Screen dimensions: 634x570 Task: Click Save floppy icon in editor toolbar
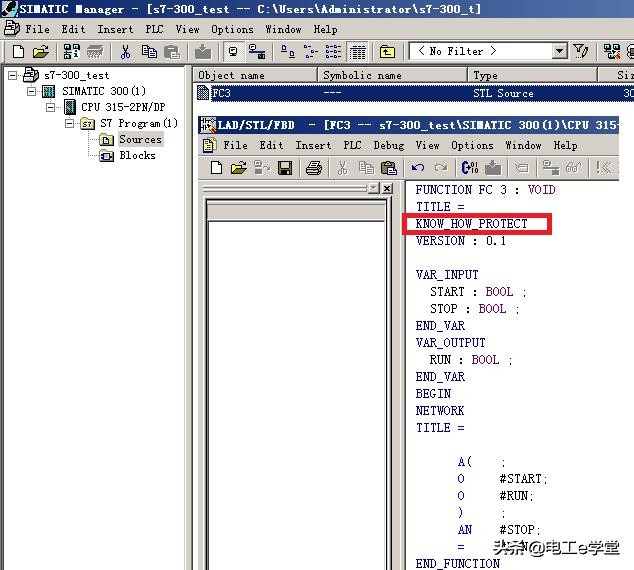click(x=285, y=168)
